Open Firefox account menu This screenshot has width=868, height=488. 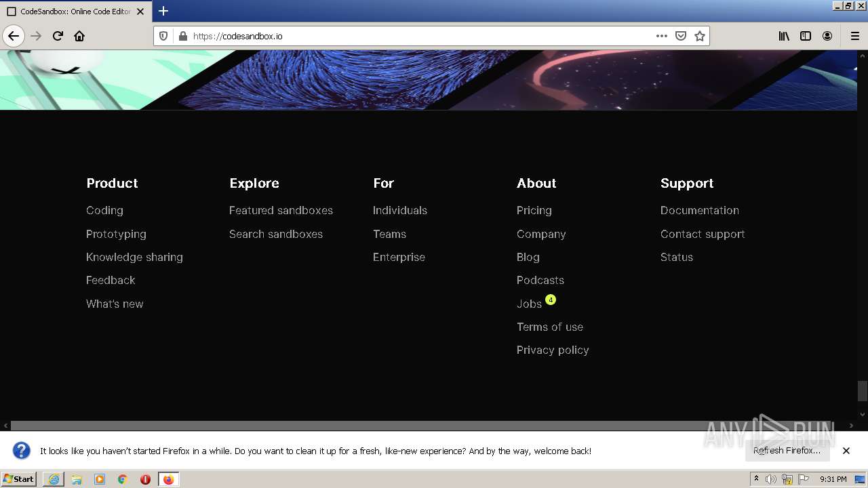pyautogui.click(x=827, y=36)
